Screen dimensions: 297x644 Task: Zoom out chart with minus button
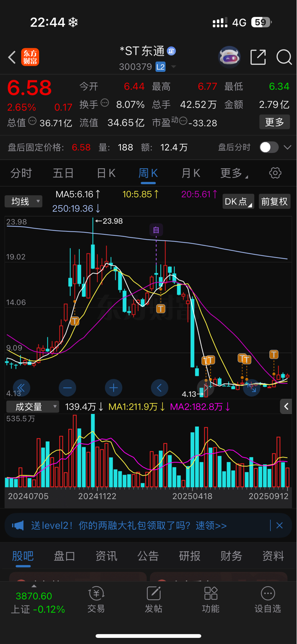click(67, 388)
